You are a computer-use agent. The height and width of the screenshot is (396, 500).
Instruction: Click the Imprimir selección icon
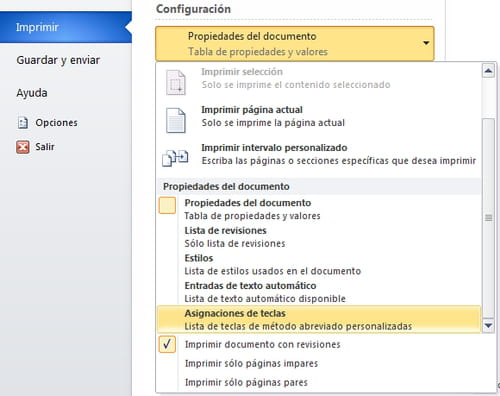click(x=176, y=82)
